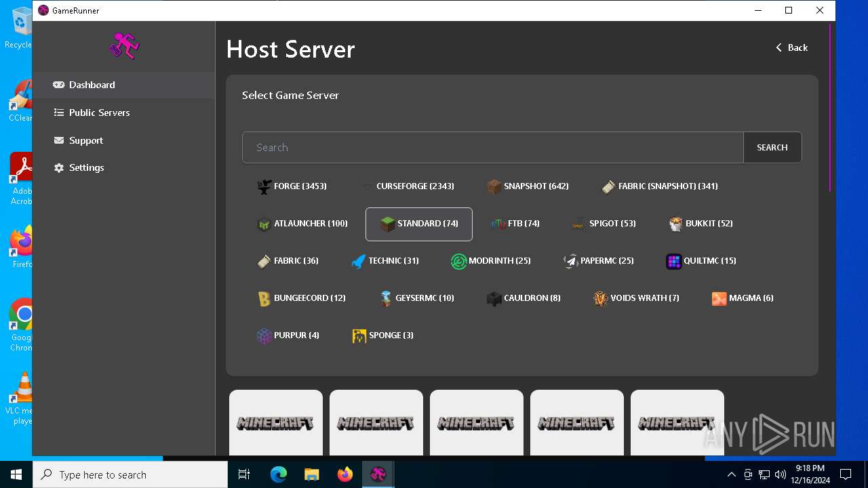868x488 pixels.
Task: Pick TECHNIC (31) label
Action: 393,260
